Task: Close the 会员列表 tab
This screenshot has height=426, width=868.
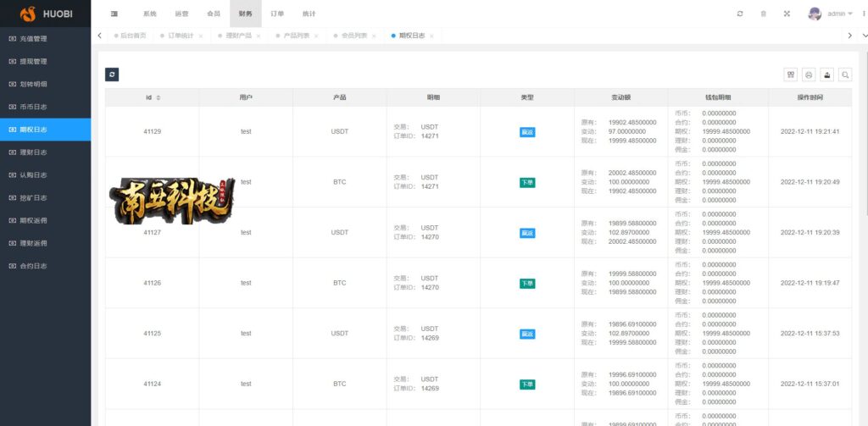Action: point(374,36)
